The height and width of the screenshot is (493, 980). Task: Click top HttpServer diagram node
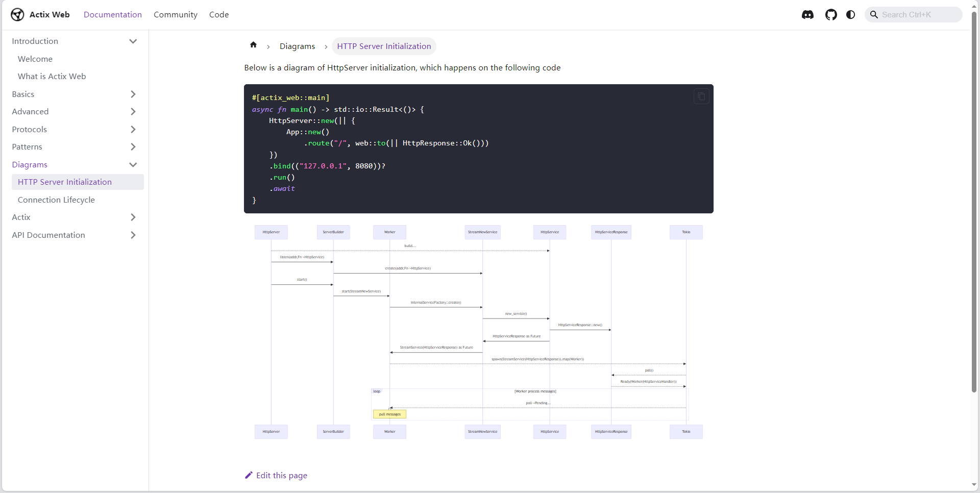271,232
